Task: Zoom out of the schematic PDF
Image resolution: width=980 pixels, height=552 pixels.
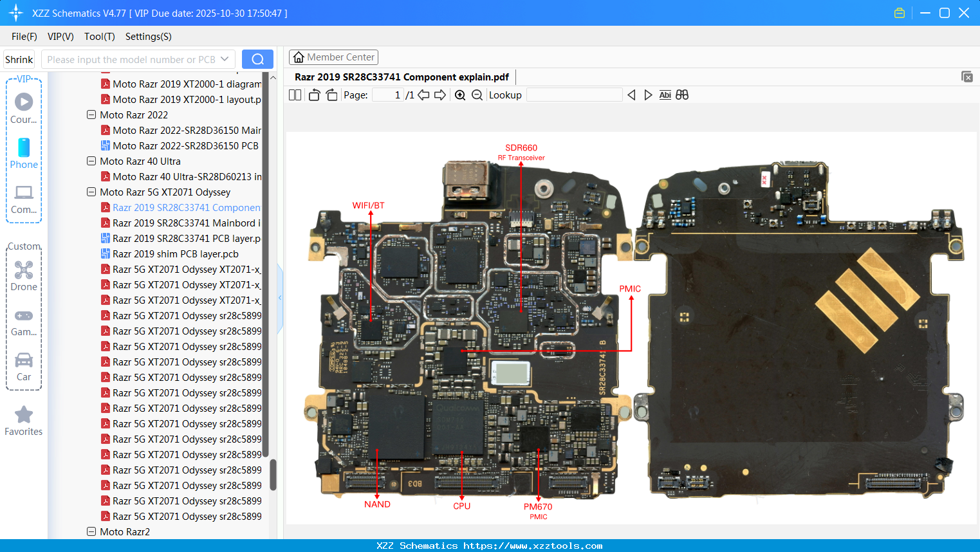Action: click(x=476, y=95)
